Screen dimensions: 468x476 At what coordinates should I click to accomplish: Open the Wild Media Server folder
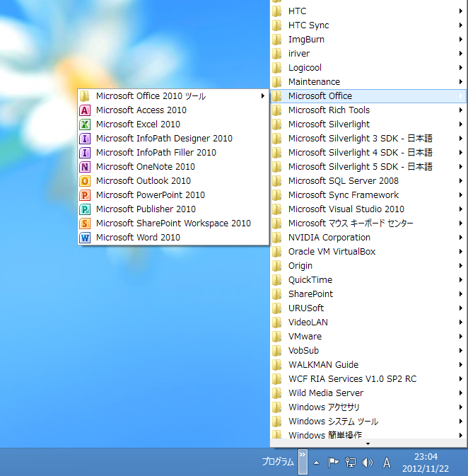click(368, 393)
